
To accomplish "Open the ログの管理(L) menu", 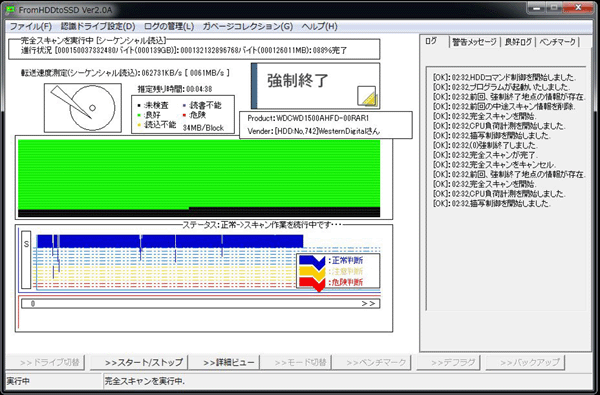I will pos(169,26).
